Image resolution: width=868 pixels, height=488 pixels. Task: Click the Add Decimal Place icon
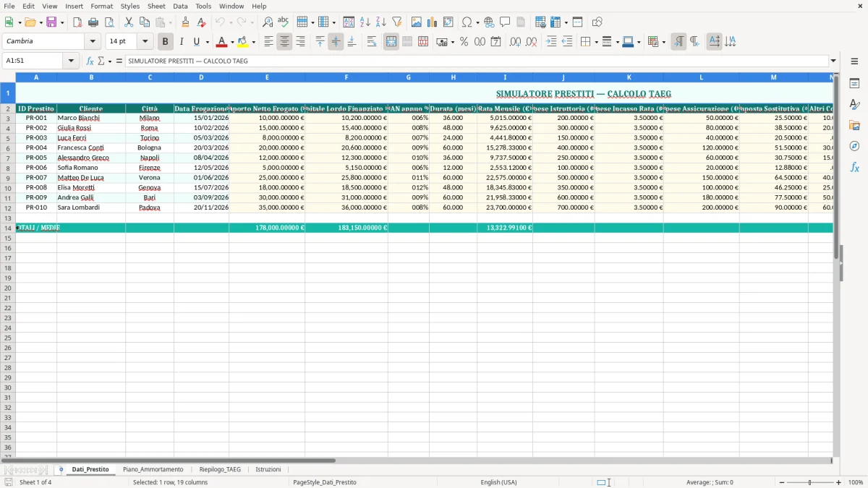515,42
